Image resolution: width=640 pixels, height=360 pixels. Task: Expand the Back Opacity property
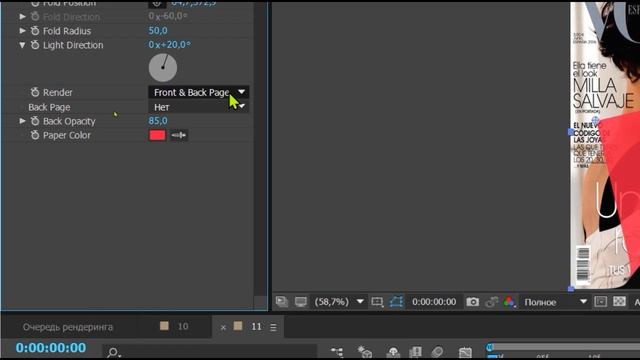pos(22,121)
